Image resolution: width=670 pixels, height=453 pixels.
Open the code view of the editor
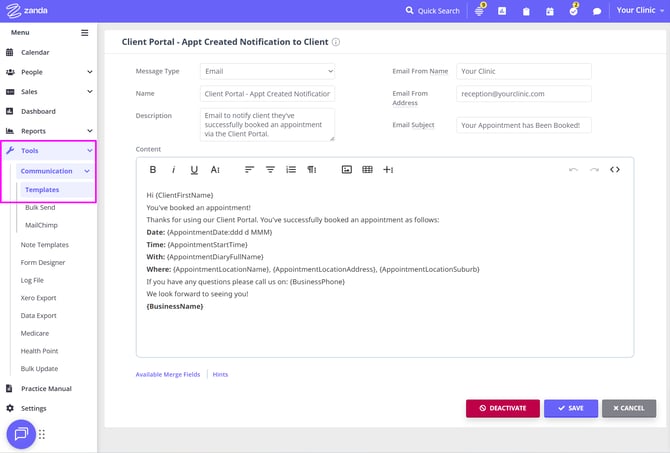[x=614, y=170]
